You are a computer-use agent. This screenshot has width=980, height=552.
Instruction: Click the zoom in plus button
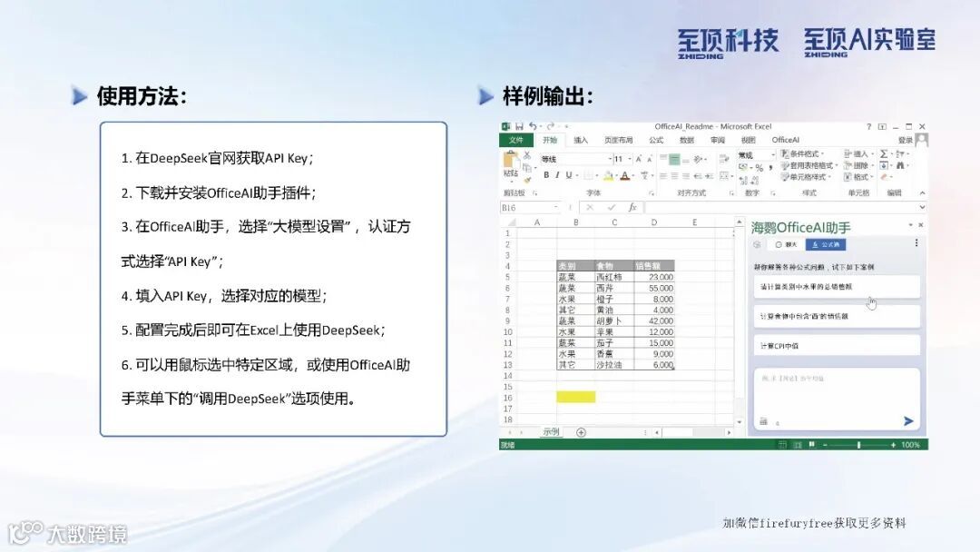pos(893,445)
